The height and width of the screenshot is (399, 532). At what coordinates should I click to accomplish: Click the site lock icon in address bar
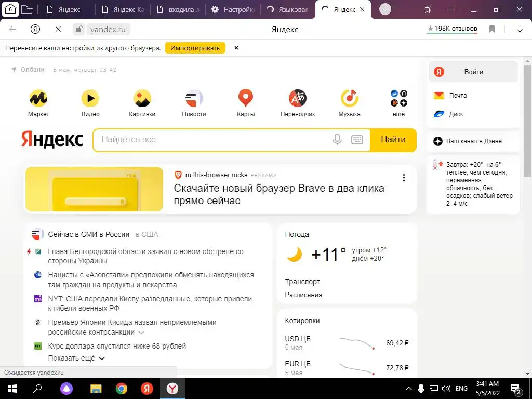click(79, 30)
